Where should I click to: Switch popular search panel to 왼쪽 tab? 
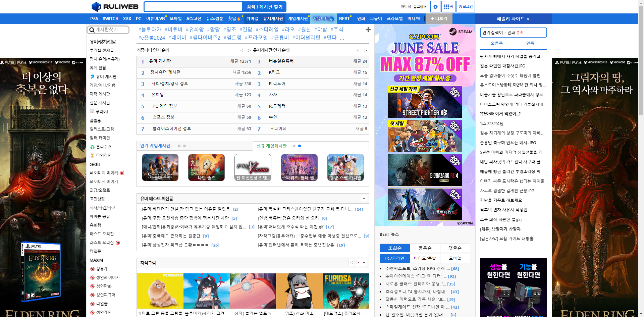(530, 43)
